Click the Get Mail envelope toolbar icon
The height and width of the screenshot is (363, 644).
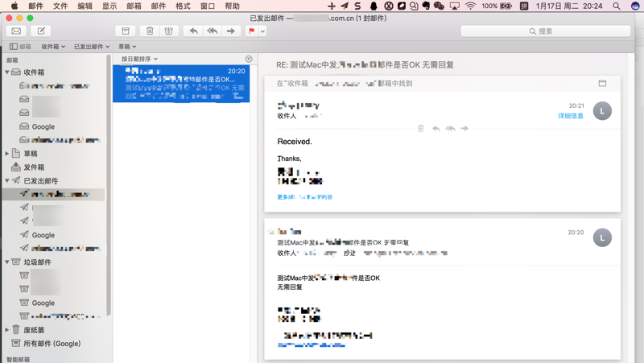coord(16,31)
